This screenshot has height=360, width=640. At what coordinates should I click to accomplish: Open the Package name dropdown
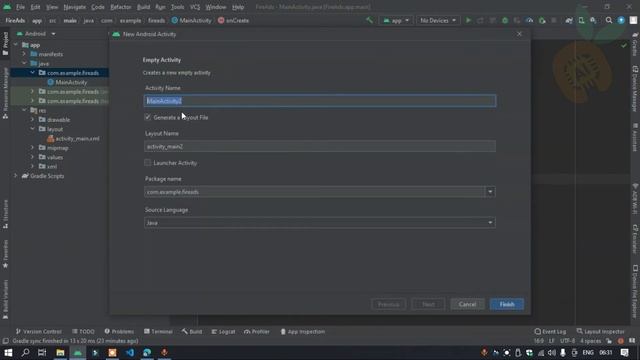click(x=490, y=192)
